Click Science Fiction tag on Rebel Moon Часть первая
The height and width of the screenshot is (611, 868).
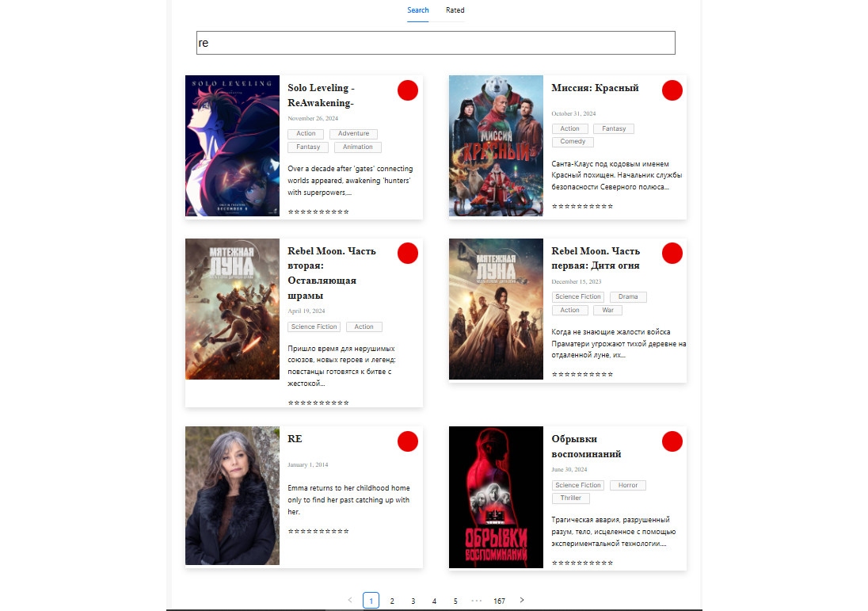click(x=578, y=297)
